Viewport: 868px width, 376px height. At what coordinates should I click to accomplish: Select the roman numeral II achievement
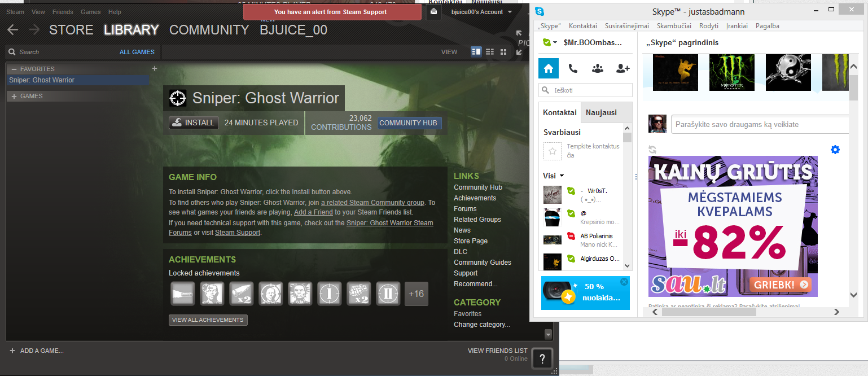pos(388,294)
